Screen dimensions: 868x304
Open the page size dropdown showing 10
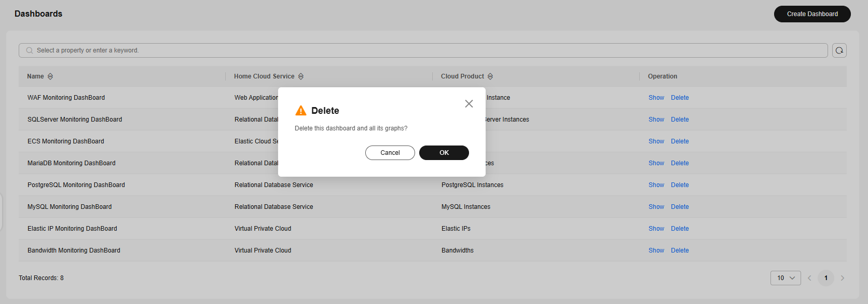pyautogui.click(x=786, y=278)
